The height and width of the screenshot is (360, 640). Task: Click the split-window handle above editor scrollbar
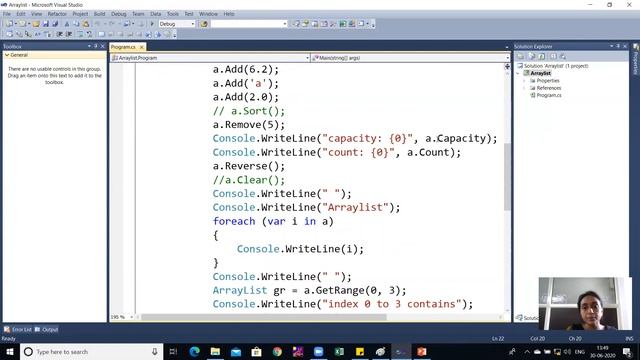pos(507,66)
